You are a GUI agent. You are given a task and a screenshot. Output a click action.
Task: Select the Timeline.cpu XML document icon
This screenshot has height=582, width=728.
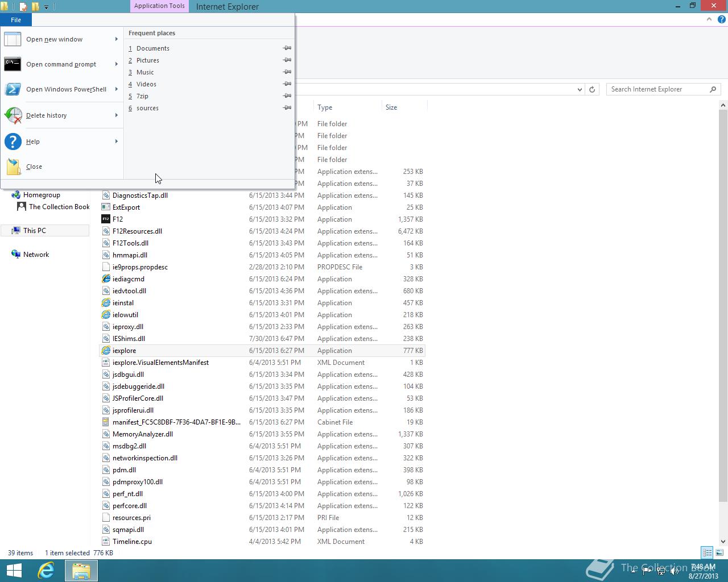(106, 542)
